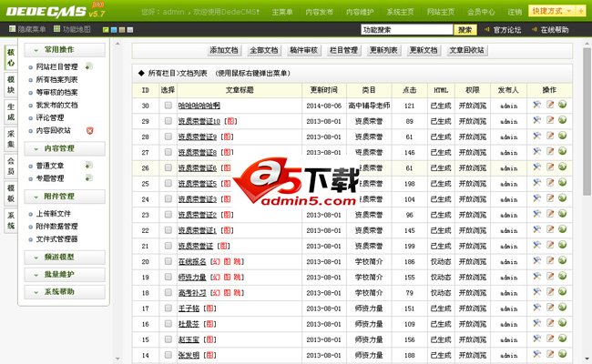
Task: Edit article ID 22 using pencil icon
Action: pyautogui.click(x=550, y=229)
